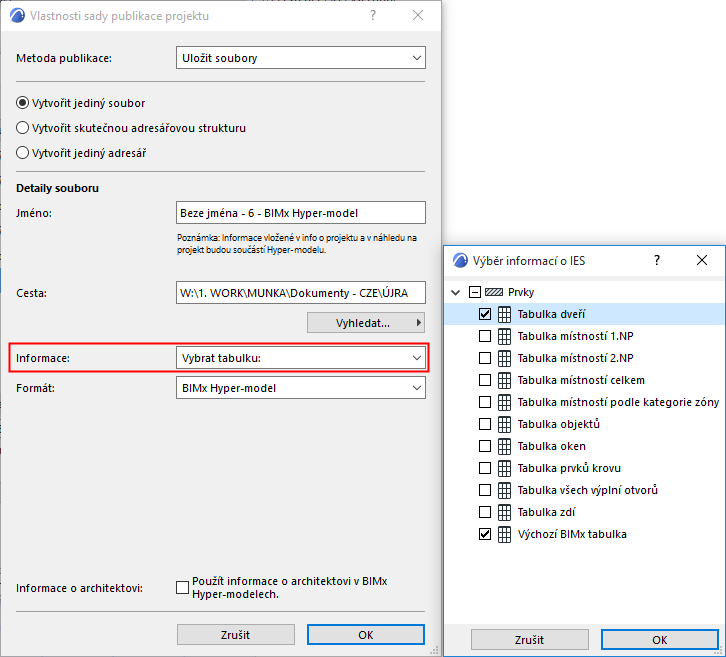Open the Informace dropdown
726x657 pixels.
[x=300, y=358]
